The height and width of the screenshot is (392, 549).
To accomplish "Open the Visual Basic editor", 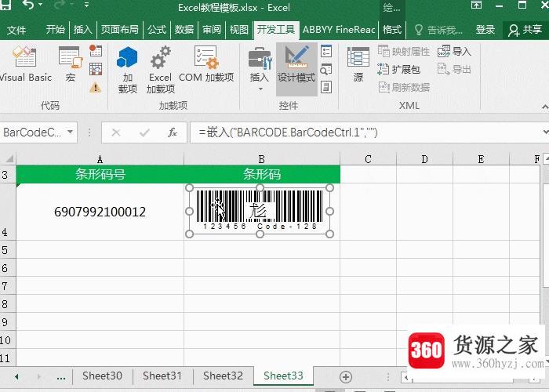I will (25, 65).
